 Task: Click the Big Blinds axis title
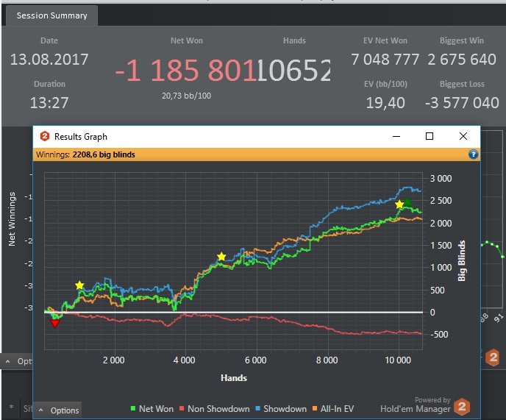coord(462,260)
